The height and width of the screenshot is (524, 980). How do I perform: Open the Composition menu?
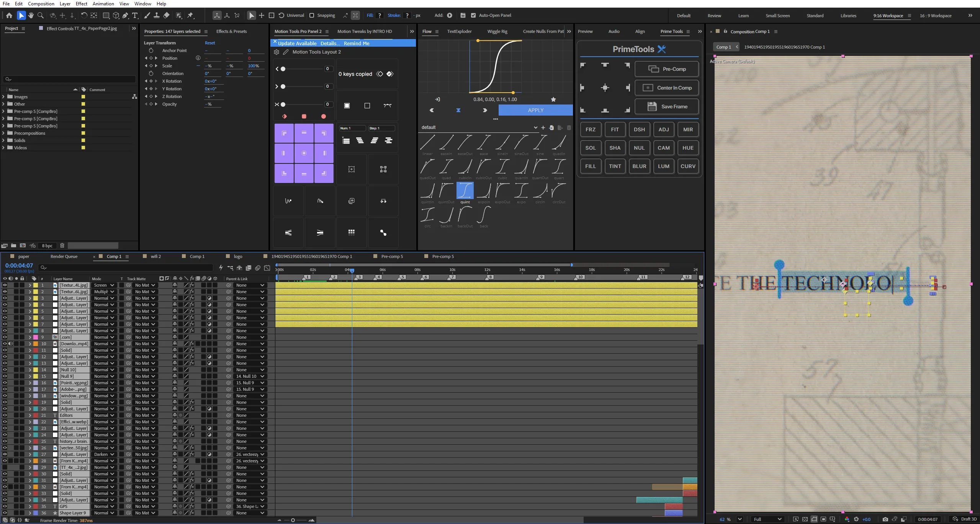41,4
